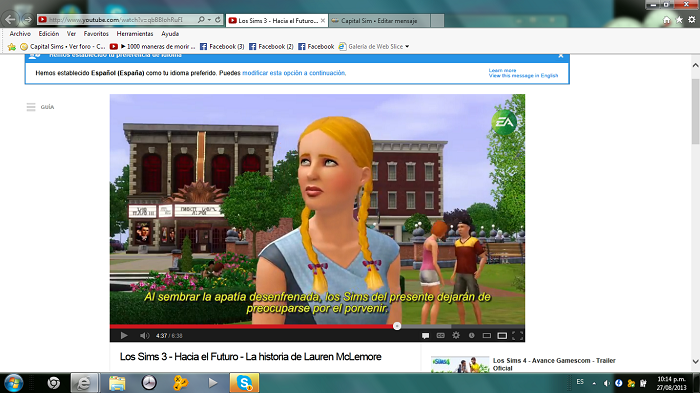Click the search magnifier in address bar
The image size is (700, 393).
[x=201, y=20]
